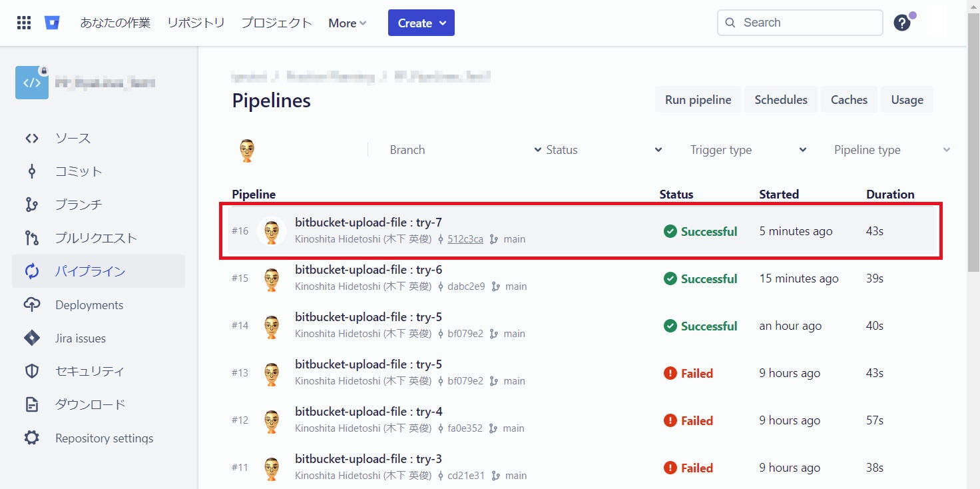980x489 pixels.
Task: Open プルリクエスト via its sidebar icon
Action: point(31,238)
